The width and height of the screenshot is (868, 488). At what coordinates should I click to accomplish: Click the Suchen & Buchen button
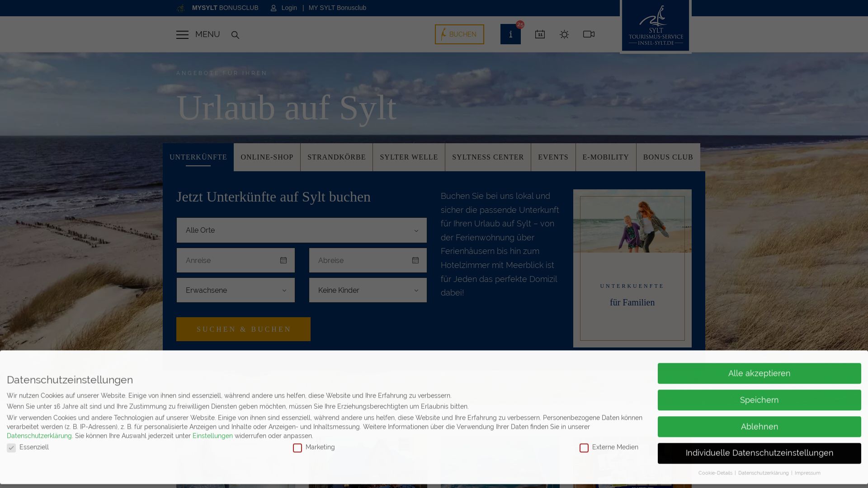point(243,329)
